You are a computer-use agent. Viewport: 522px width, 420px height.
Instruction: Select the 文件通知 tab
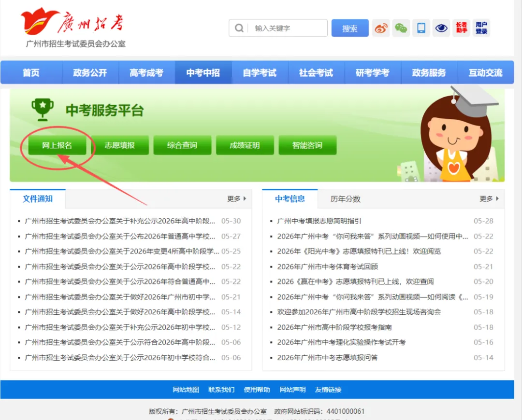[x=38, y=199]
